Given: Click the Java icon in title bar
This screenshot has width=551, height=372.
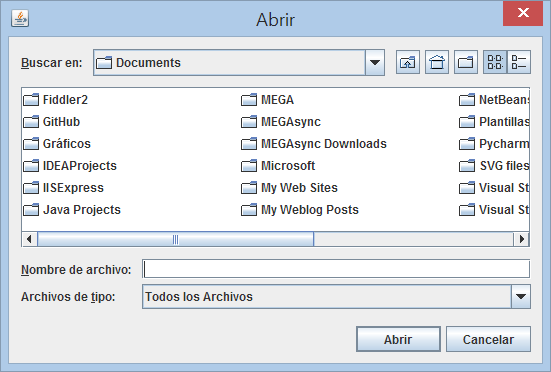Looking at the screenshot, I should pos(20,18).
